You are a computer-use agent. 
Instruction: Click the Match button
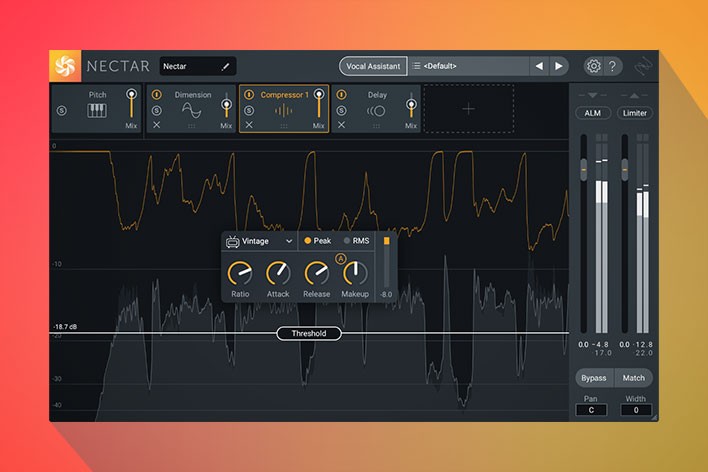pyautogui.click(x=634, y=378)
